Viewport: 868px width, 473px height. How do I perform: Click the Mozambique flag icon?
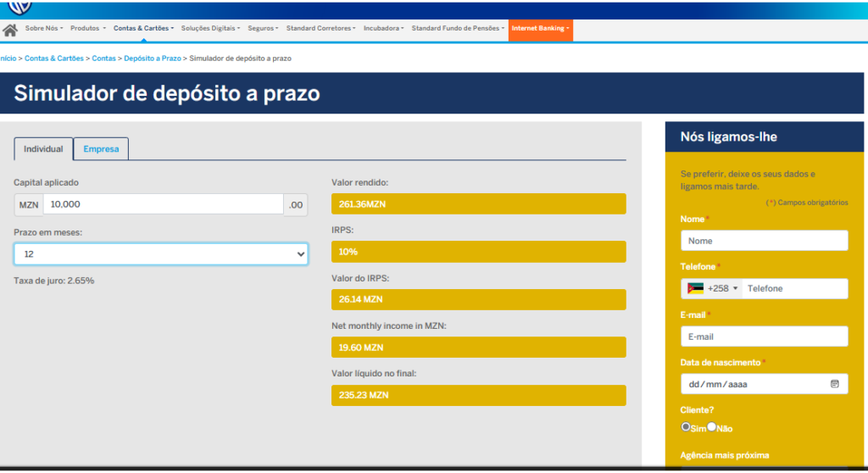click(x=695, y=288)
